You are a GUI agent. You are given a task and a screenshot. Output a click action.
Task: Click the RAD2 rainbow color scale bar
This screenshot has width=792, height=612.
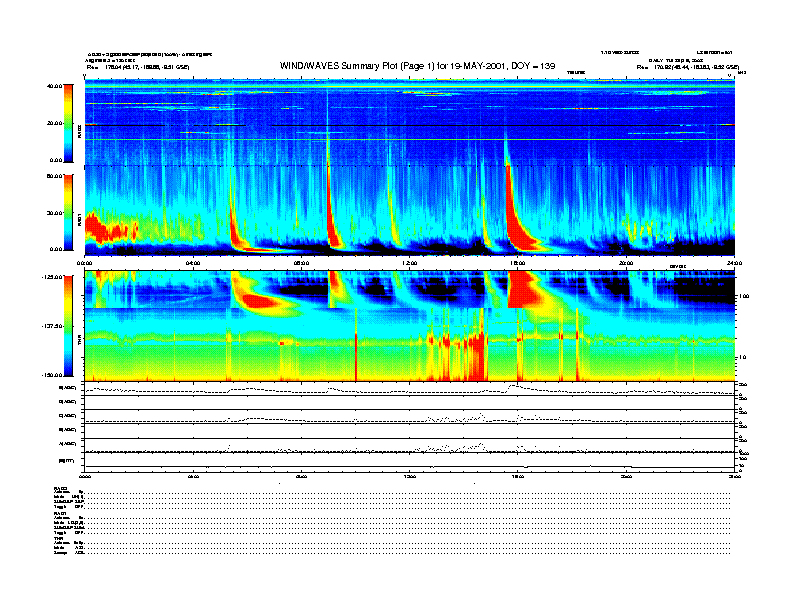[x=68, y=123]
